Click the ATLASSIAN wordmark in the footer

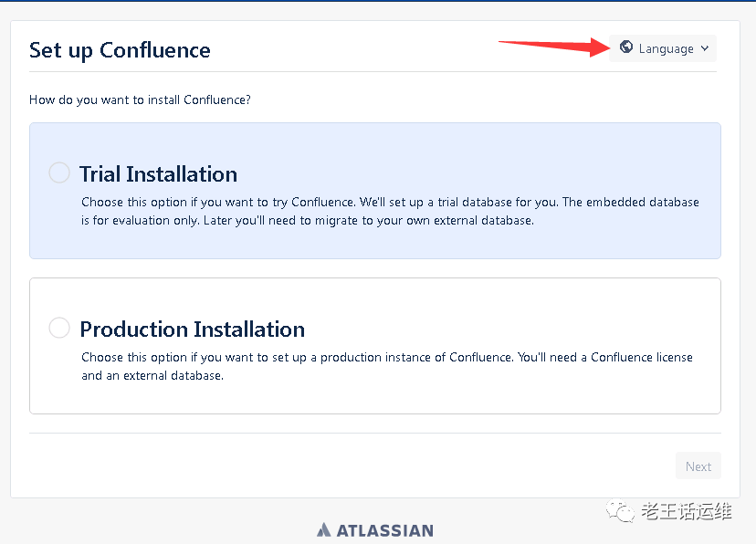(x=384, y=530)
